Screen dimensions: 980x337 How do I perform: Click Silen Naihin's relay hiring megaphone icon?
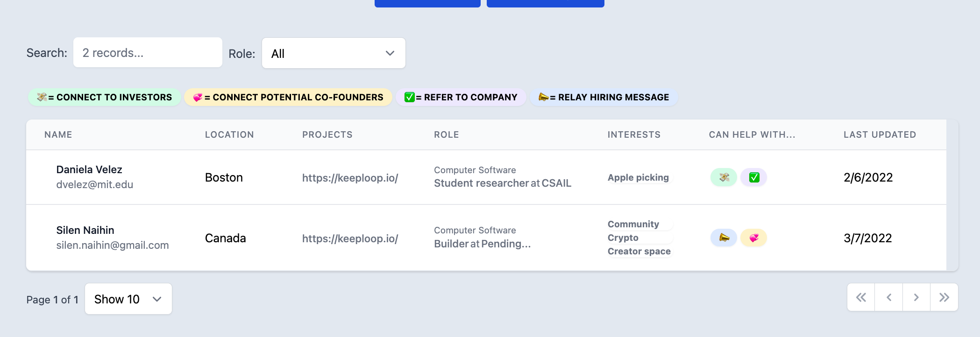[x=724, y=238]
